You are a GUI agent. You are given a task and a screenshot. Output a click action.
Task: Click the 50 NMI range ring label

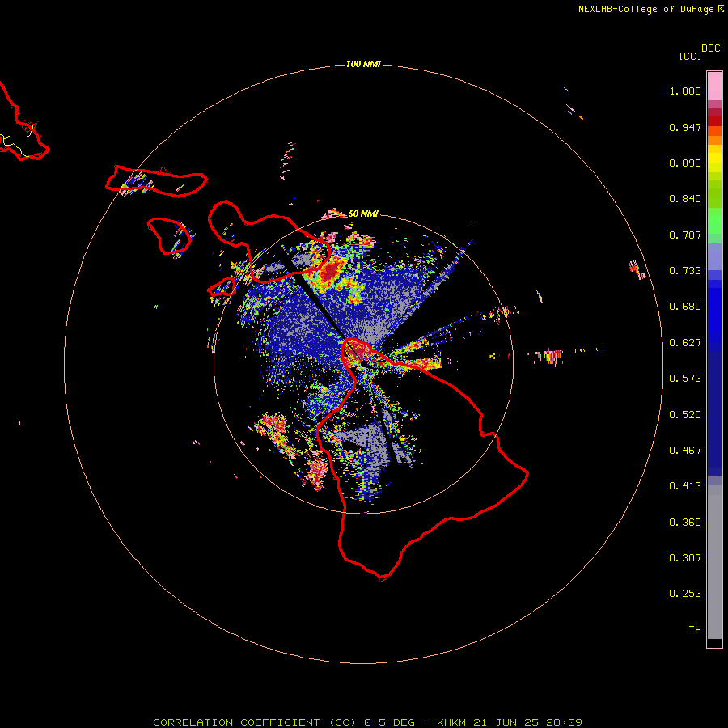363,214
